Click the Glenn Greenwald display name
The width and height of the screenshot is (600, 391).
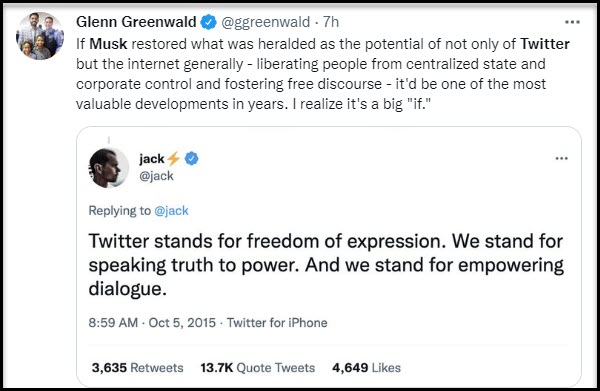pyautogui.click(x=136, y=22)
